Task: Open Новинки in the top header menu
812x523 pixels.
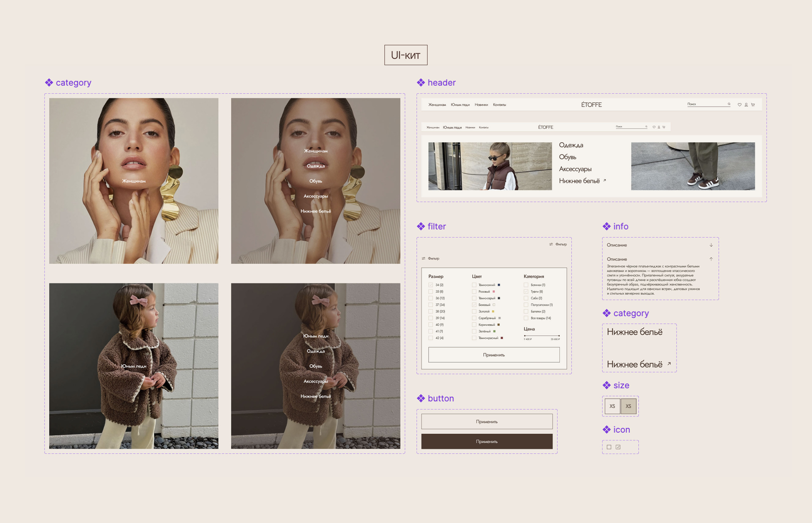Action: pyautogui.click(x=481, y=105)
